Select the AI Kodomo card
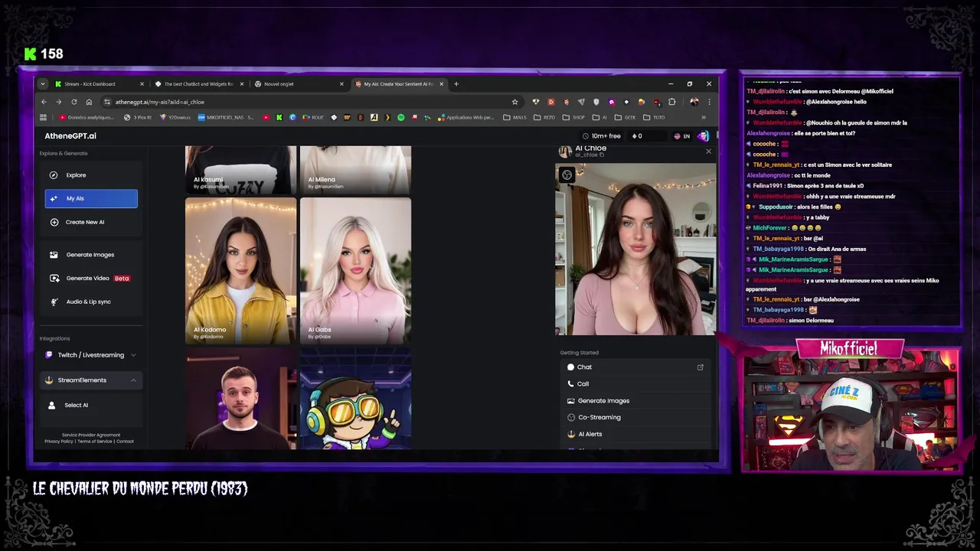 [x=240, y=271]
